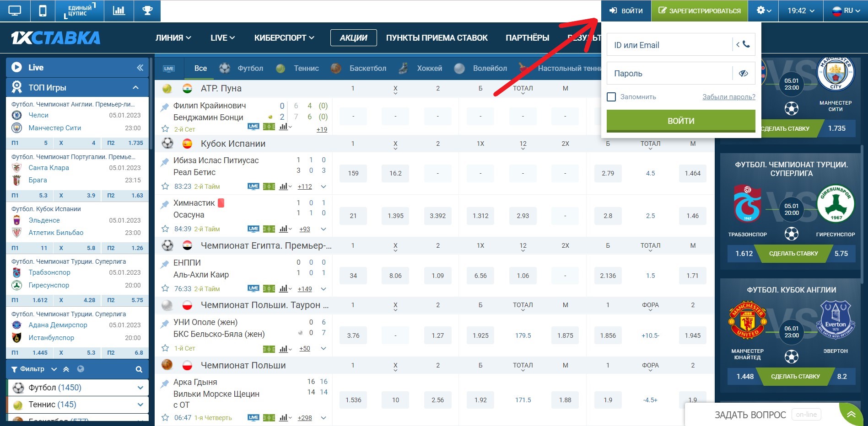Submit the green ВОЙТИ login button

681,121
